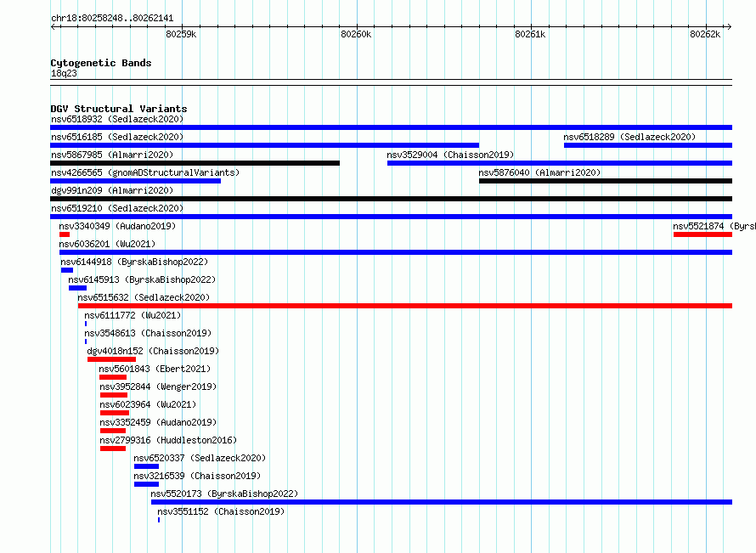756x553 pixels.
Task: Click the nsv6518932 (Sedlazeck2020) label
Action: click(117, 119)
